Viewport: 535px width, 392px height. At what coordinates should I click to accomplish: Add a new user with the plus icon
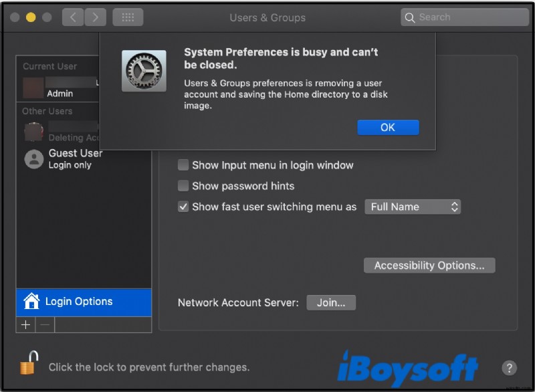(25, 325)
